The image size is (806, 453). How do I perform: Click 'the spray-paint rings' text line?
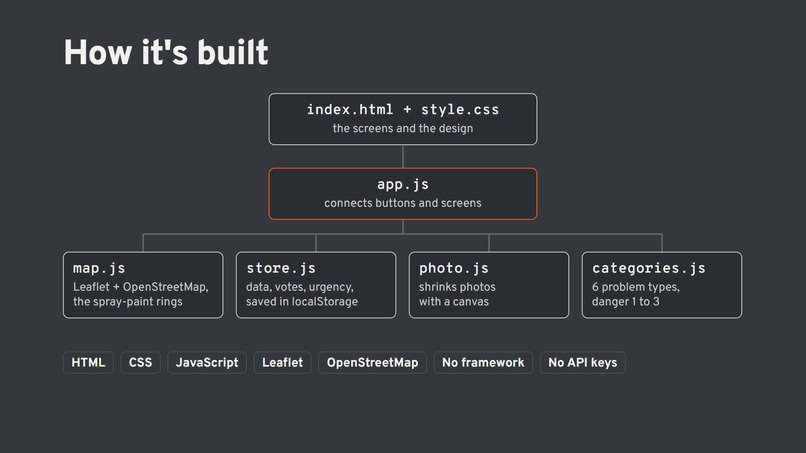coord(127,302)
